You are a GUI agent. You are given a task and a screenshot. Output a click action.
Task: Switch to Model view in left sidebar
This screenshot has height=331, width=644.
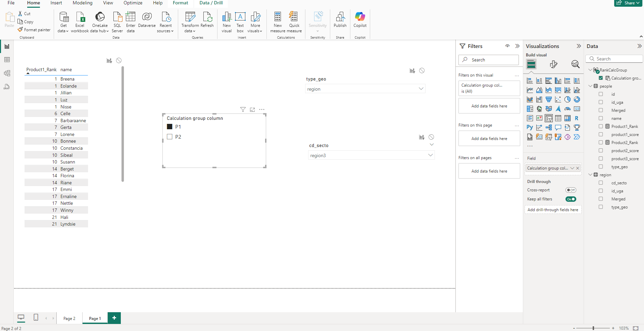pyautogui.click(x=7, y=73)
